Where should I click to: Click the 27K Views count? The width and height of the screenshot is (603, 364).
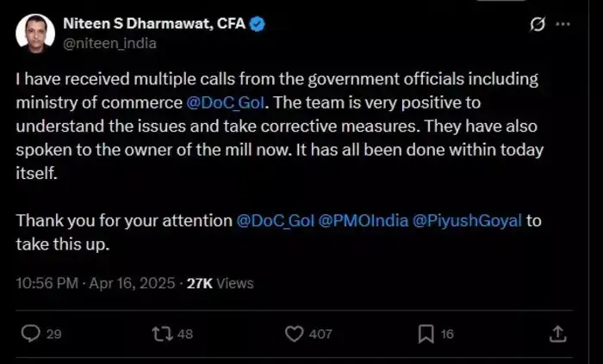click(x=220, y=283)
